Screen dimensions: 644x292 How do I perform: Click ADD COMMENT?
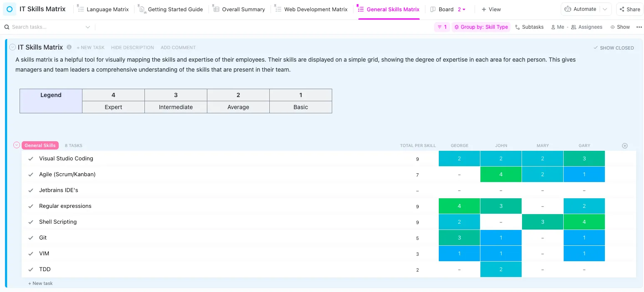point(178,47)
